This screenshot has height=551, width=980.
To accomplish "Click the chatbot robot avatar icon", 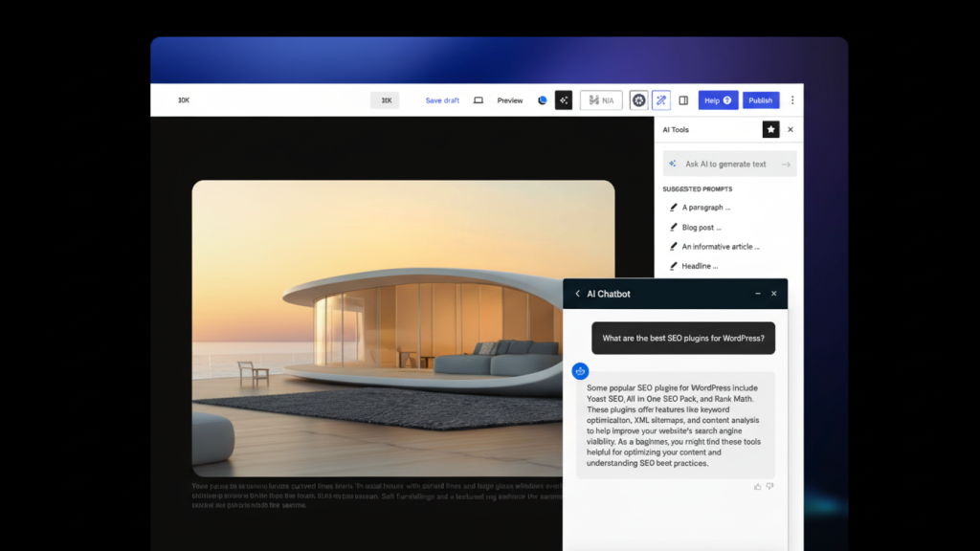I will (580, 371).
